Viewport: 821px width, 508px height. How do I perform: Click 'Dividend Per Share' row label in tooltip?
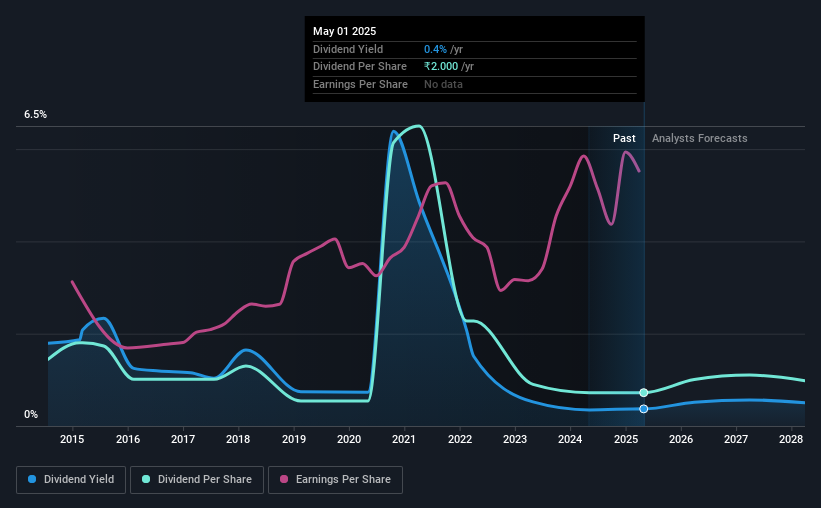coord(360,67)
